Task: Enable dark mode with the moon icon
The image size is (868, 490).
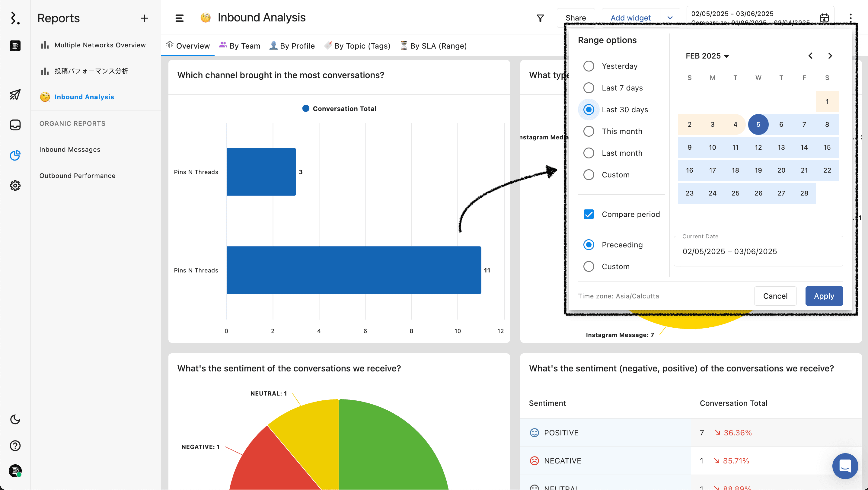Action: pos(15,419)
